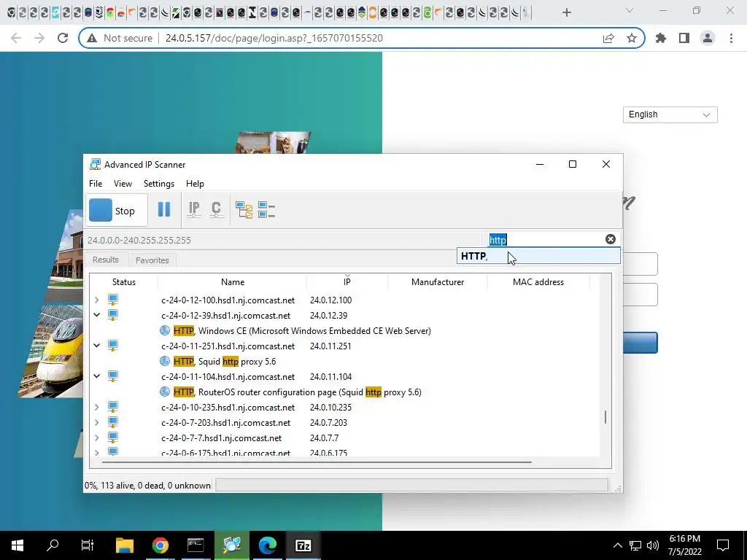Viewport: 747px width, 560px height.
Task: Click the horizontal scrollbar under results
Action: (x=317, y=462)
